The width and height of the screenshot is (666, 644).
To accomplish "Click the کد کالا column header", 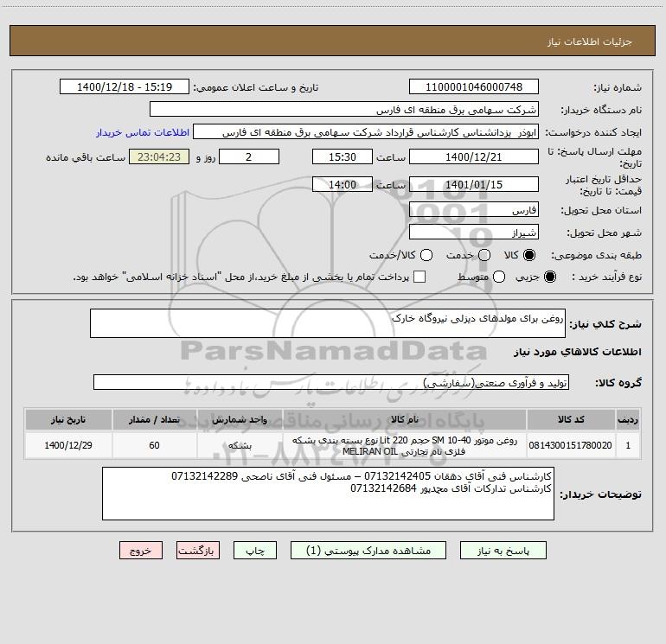I will tap(571, 419).
